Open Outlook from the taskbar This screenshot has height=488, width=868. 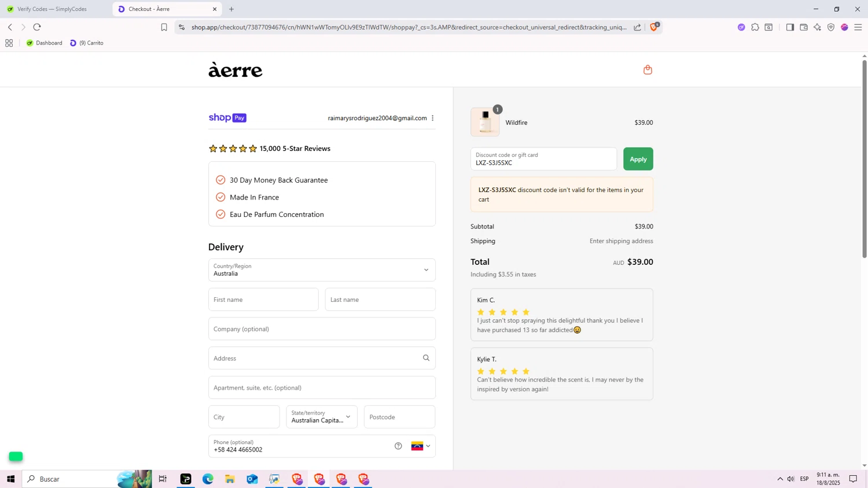click(x=252, y=479)
